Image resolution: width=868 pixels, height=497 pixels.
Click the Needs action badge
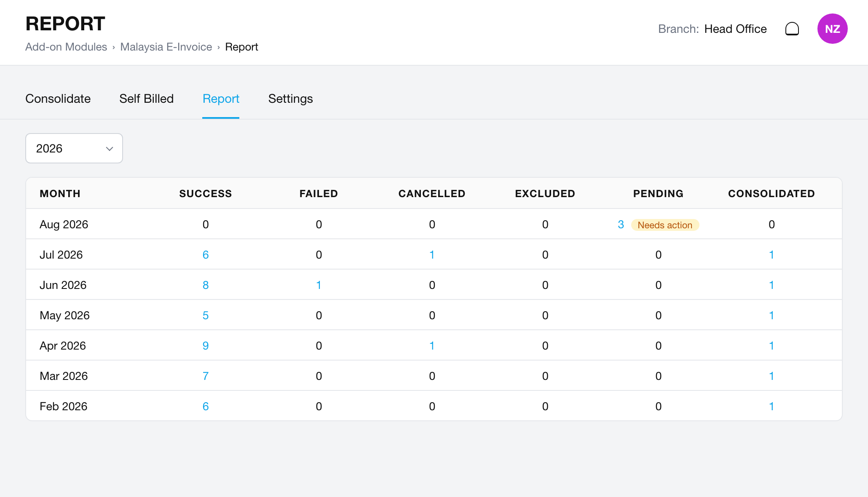point(665,225)
